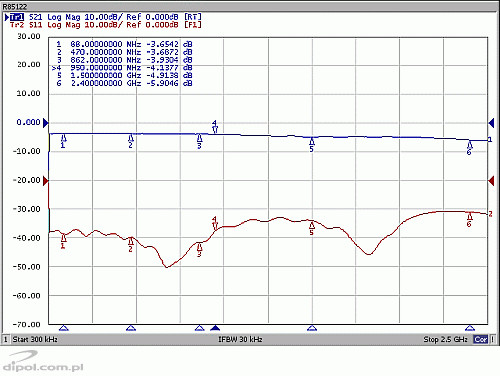Select marker 3 triangle on the frequency axis
500x376 pixels.
199,328
